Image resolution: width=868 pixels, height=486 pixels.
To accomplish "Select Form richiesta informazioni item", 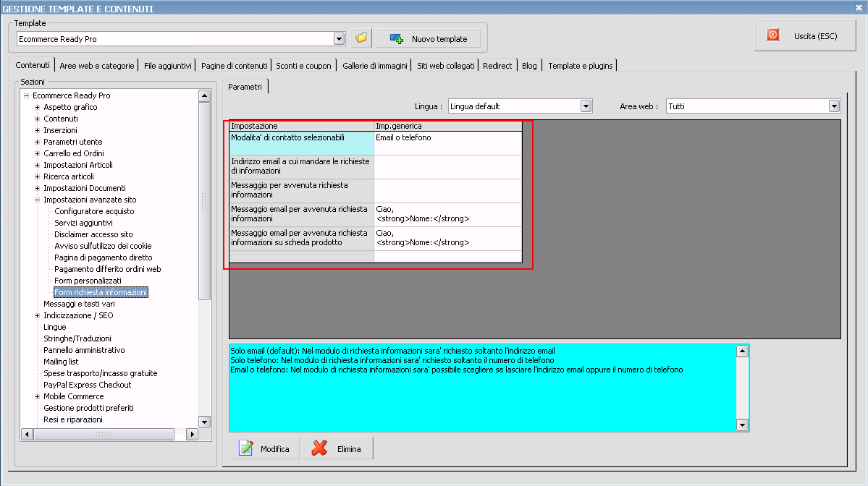I will pyautogui.click(x=101, y=292).
